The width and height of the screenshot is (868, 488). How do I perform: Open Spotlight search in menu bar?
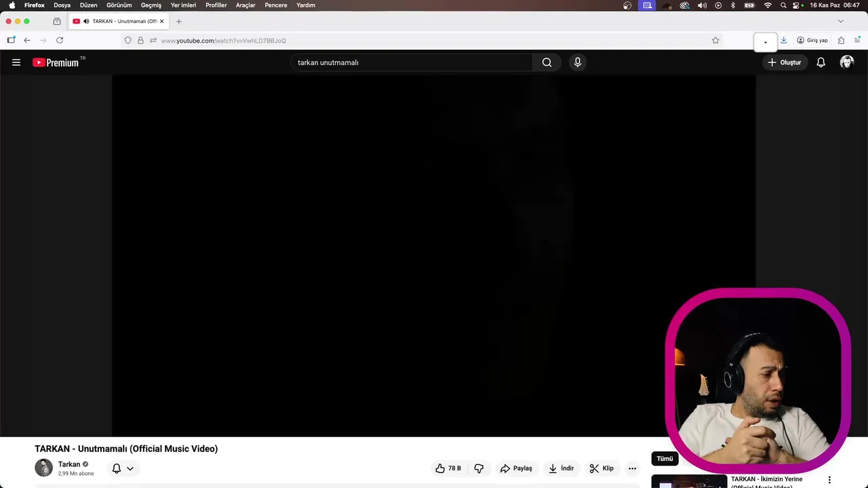[783, 5]
